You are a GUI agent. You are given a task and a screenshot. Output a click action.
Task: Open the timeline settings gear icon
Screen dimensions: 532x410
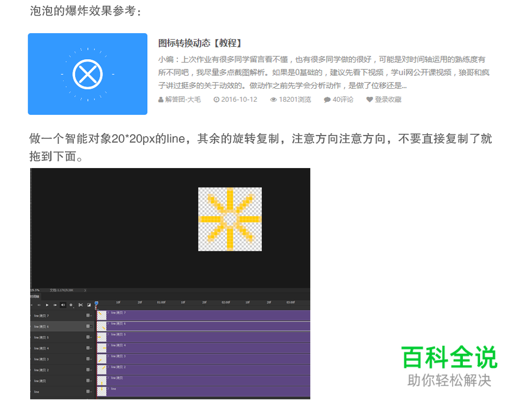click(72, 305)
